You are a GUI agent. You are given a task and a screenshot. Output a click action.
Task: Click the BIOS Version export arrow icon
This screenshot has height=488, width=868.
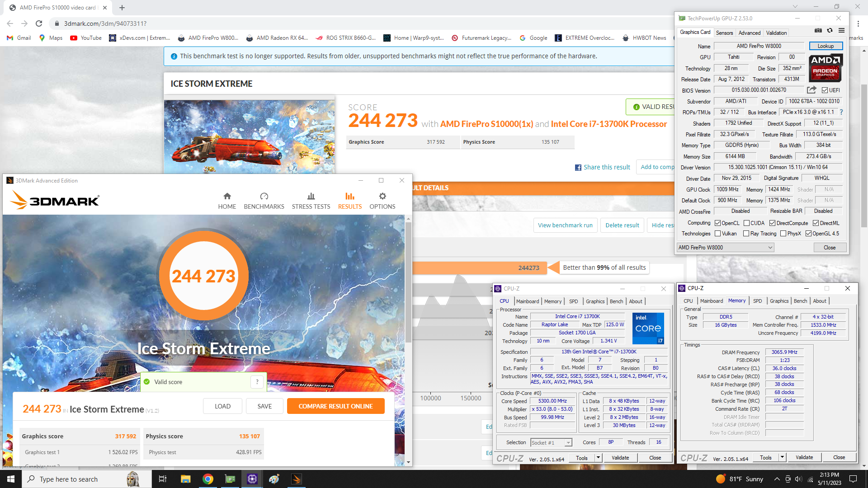point(811,90)
